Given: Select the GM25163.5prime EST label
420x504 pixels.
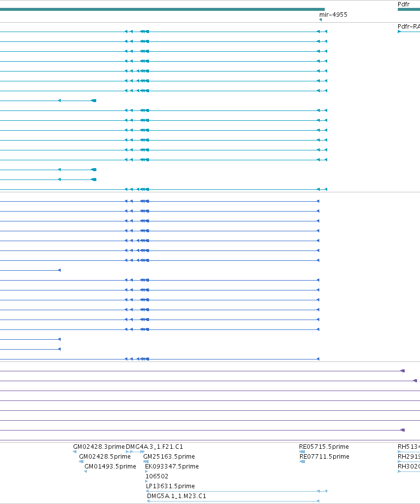Looking at the screenshot, I should pyautogui.click(x=169, y=457).
